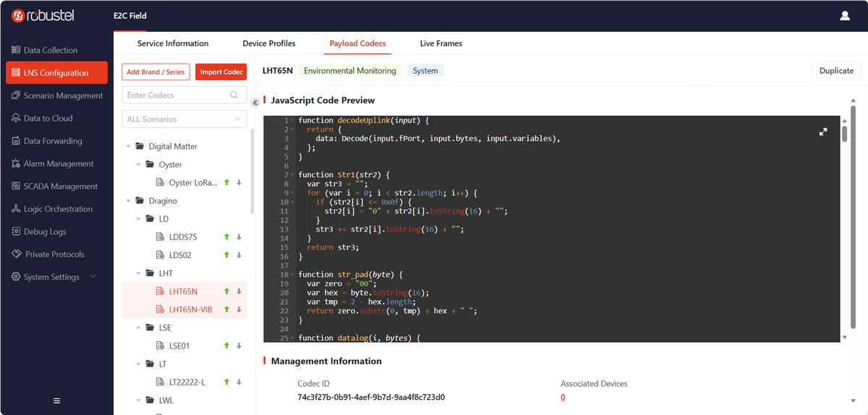
Task: Collapse the LT folder node
Action: (x=140, y=364)
